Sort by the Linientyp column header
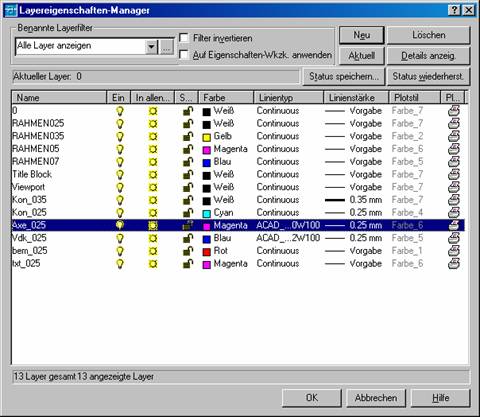This screenshot has width=480, height=417. pyautogui.click(x=288, y=98)
